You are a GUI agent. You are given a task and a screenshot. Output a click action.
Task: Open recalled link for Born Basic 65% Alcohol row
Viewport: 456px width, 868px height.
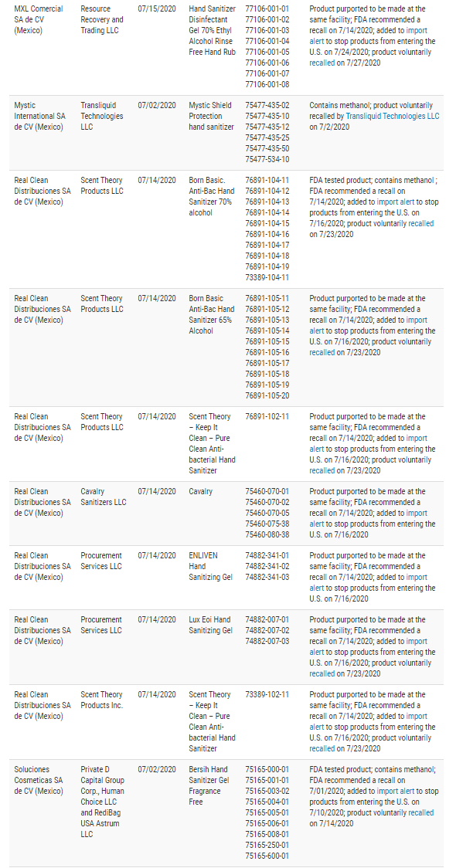coord(322,352)
